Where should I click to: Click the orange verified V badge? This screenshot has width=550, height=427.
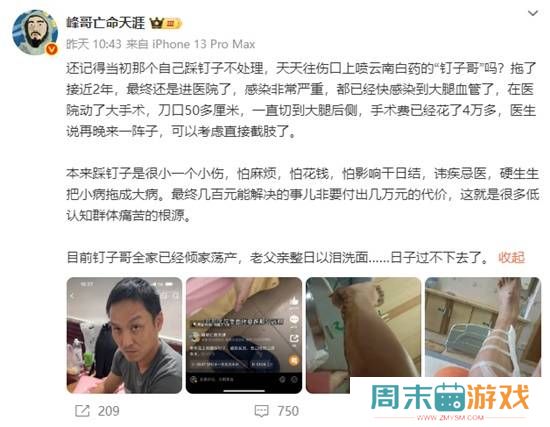click(52, 49)
